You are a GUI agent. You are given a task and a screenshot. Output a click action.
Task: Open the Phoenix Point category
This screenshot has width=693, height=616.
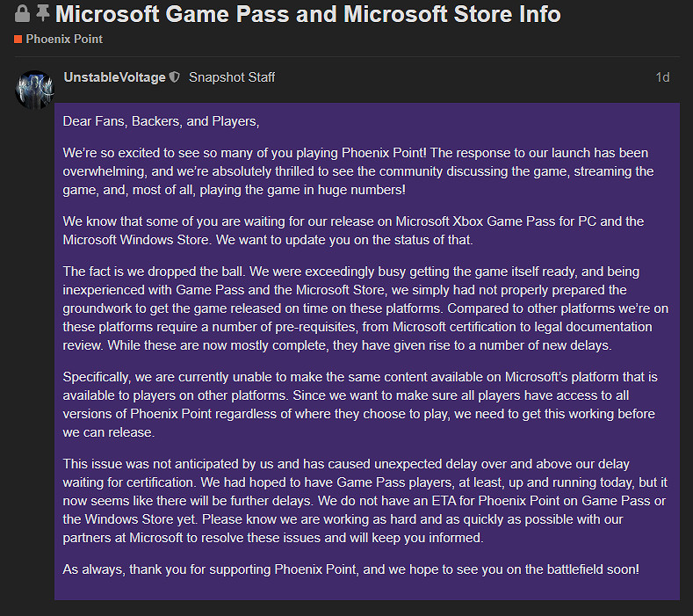(64, 40)
